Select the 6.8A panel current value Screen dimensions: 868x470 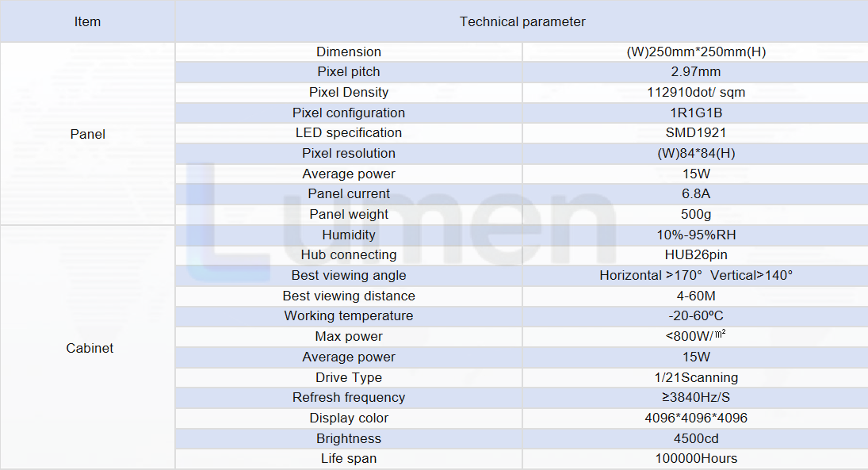click(x=696, y=193)
